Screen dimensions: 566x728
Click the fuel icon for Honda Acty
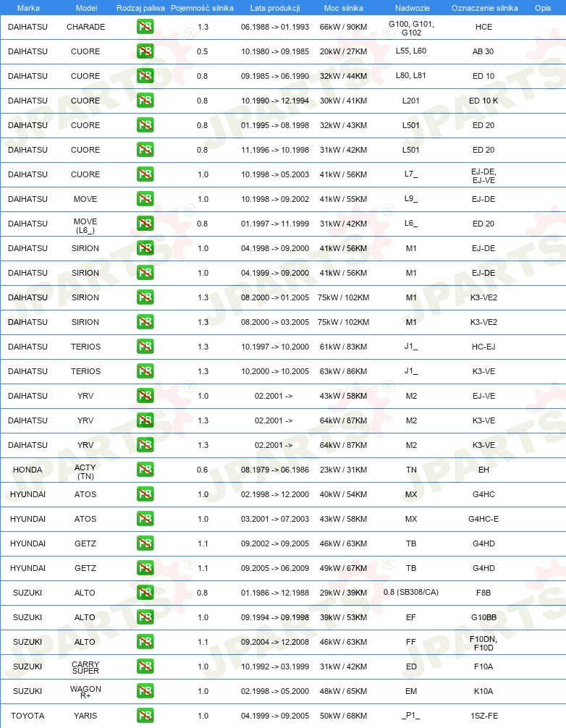pyautogui.click(x=145, y=470)
